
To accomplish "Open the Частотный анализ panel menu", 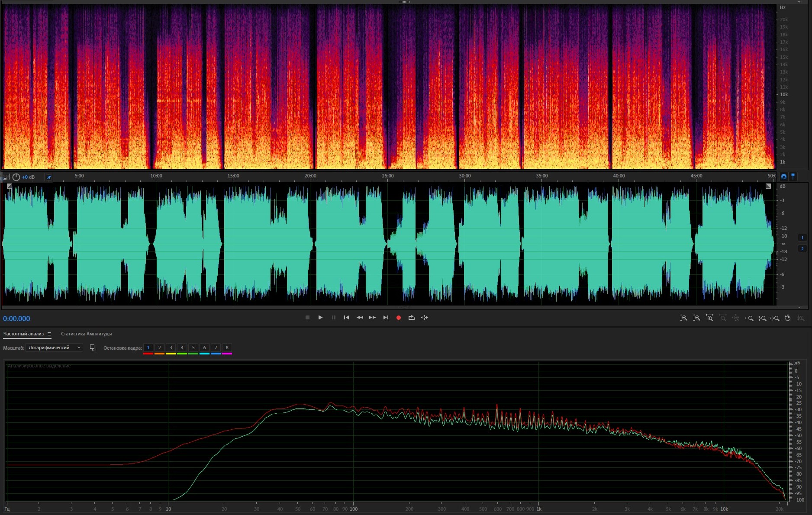I will 49,334.
